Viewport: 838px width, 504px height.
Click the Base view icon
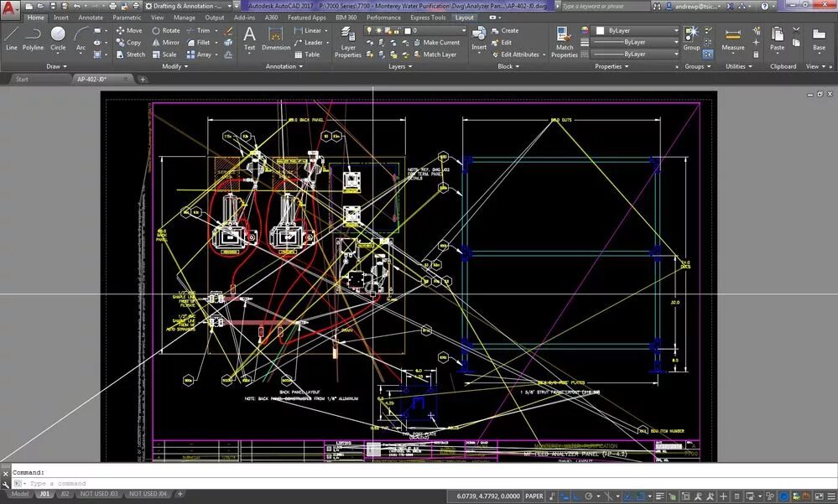click(819, 39)
